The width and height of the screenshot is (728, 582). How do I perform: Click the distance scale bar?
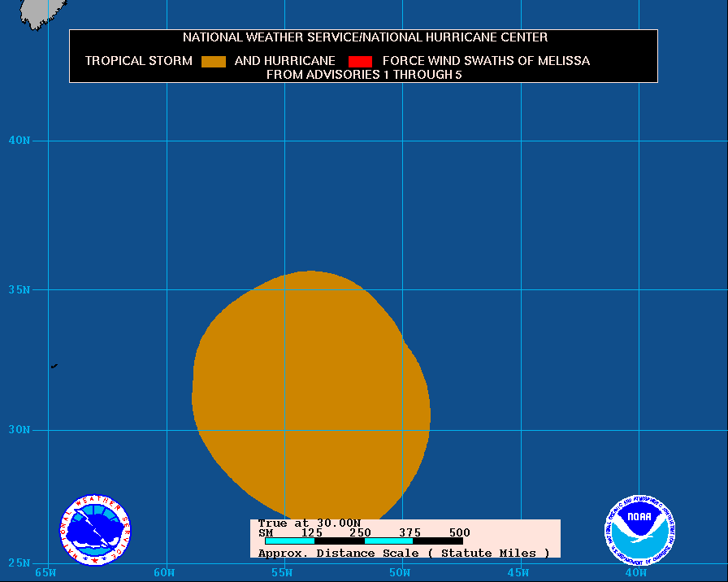click(364, 541)
